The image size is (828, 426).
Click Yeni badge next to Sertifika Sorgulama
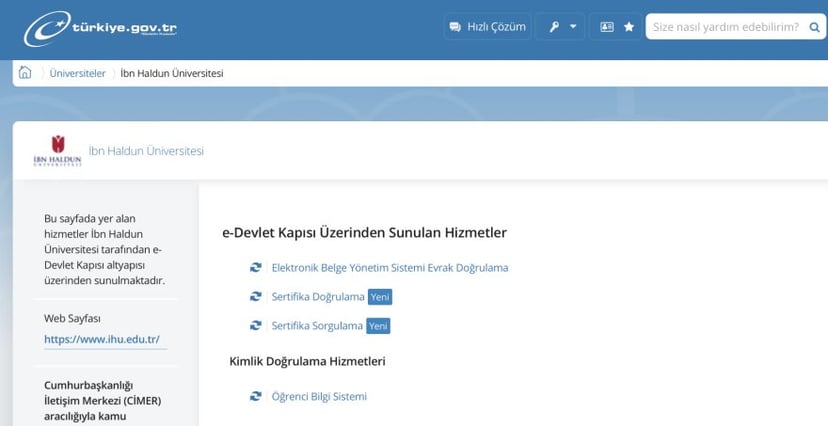(x=378, y=326)
